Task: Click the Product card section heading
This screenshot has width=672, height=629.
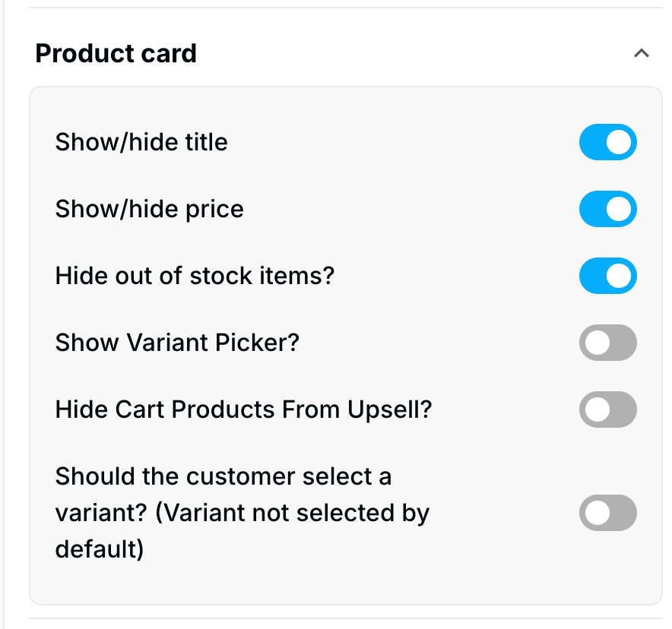Action: tap(116, 53)
